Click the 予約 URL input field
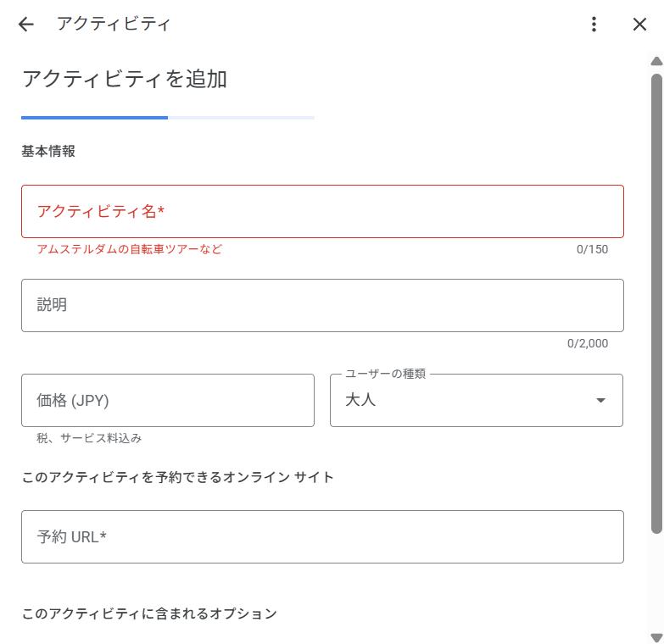Screen dimensions: 664x644 click(322, 537)
